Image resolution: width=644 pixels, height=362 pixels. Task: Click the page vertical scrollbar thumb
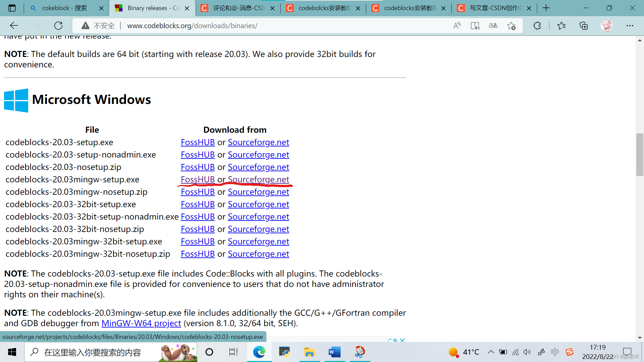point(639,154)
